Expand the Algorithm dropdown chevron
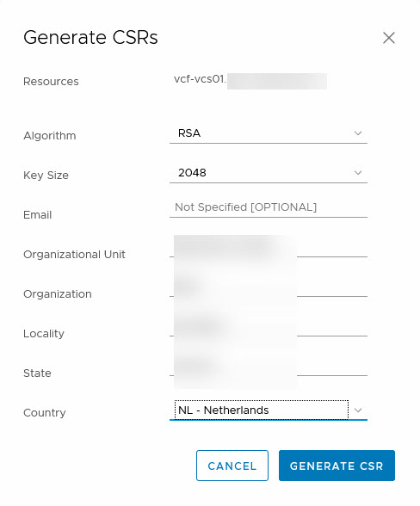Viewport: 420px width, 506px height. click(x=358, y=133)
